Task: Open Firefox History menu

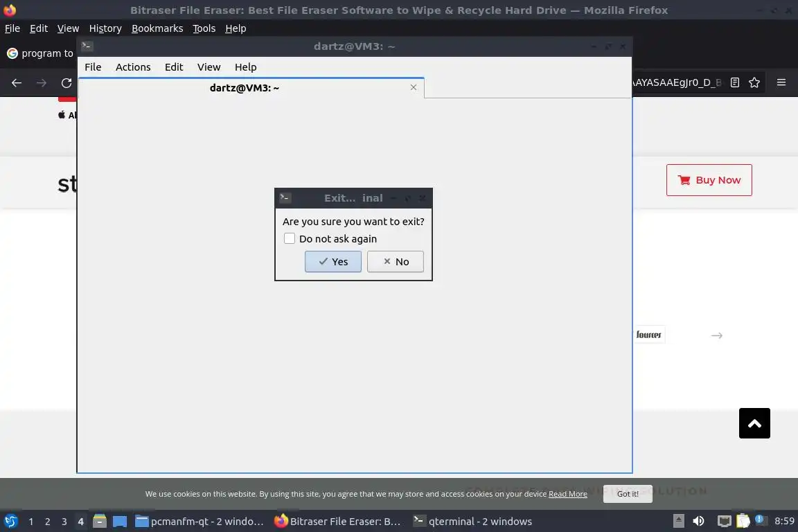Action: click(x=105, y=28)
